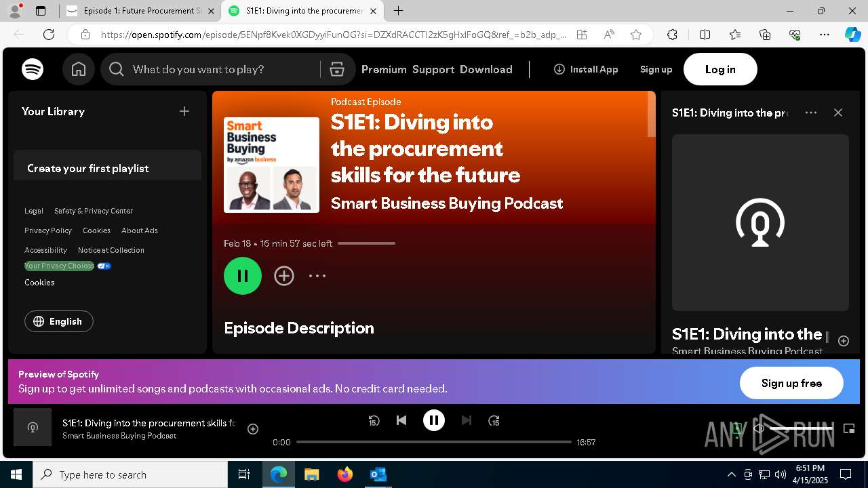Click the Spotify logo
868x488 pixels.
click(33, 69)
